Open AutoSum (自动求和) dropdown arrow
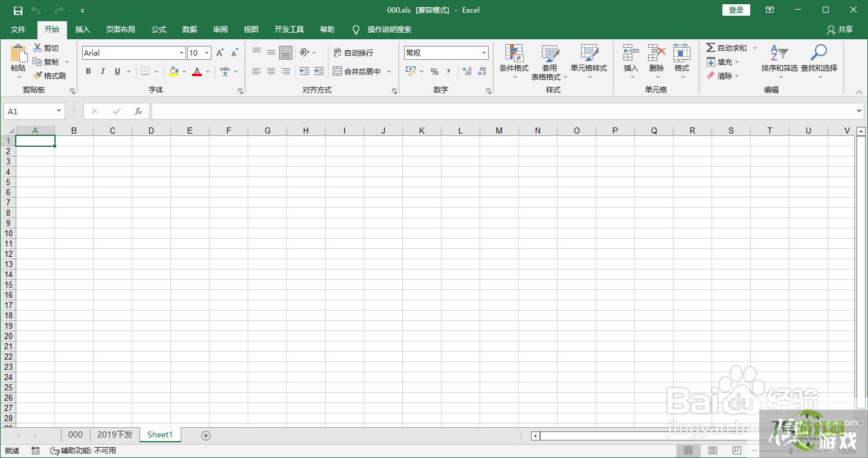 (x=754, y=48)
